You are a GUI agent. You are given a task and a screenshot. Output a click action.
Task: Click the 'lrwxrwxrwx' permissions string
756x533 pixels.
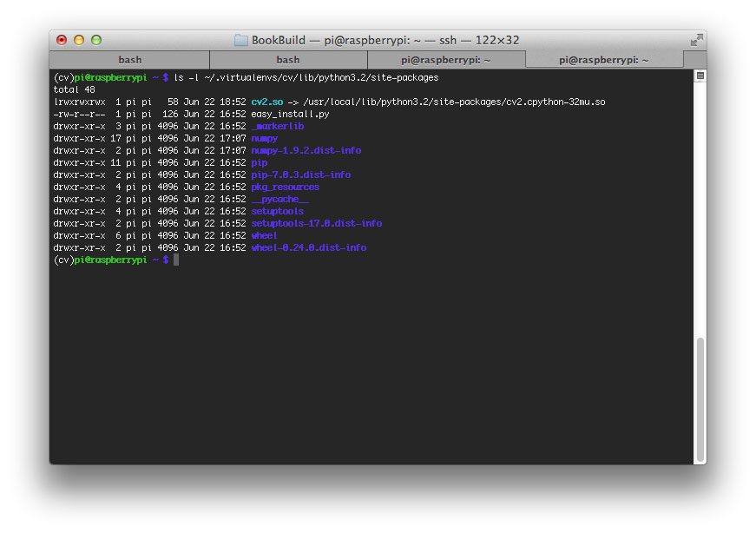point(79,102)
